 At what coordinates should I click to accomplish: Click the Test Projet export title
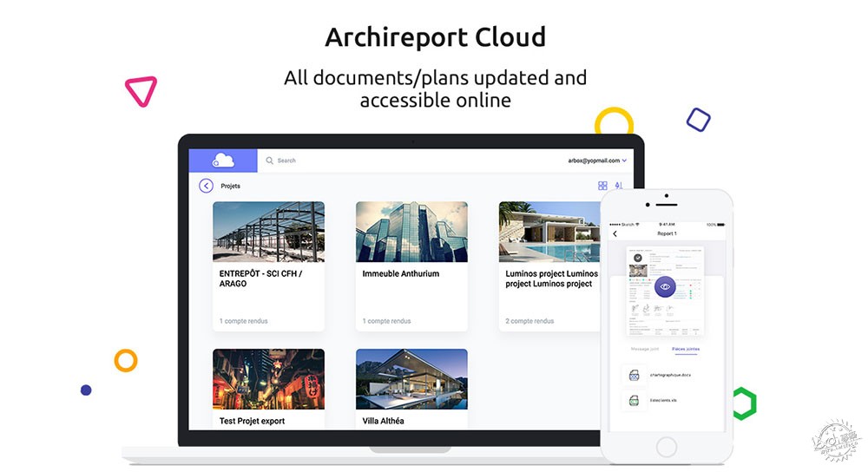click(x=252, y=421)
